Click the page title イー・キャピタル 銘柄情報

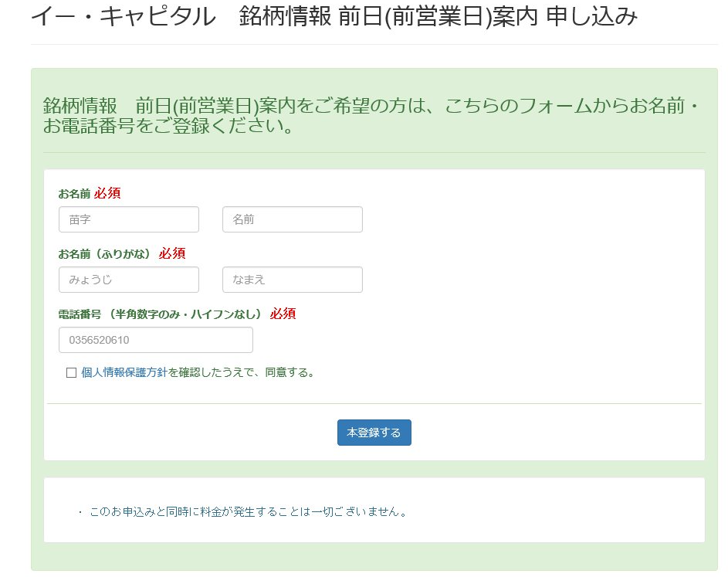(334, 15)
